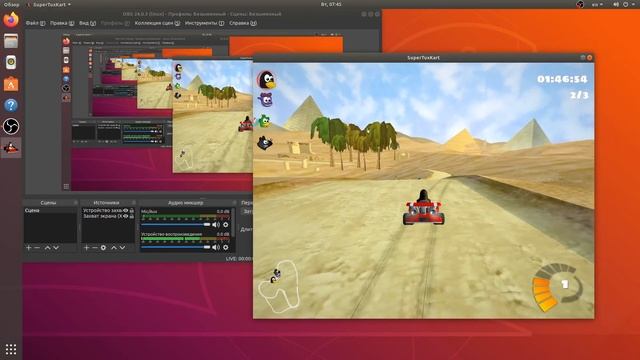Click OBS tray icon in top bar

pyautogui.click(x=580, y=4)
